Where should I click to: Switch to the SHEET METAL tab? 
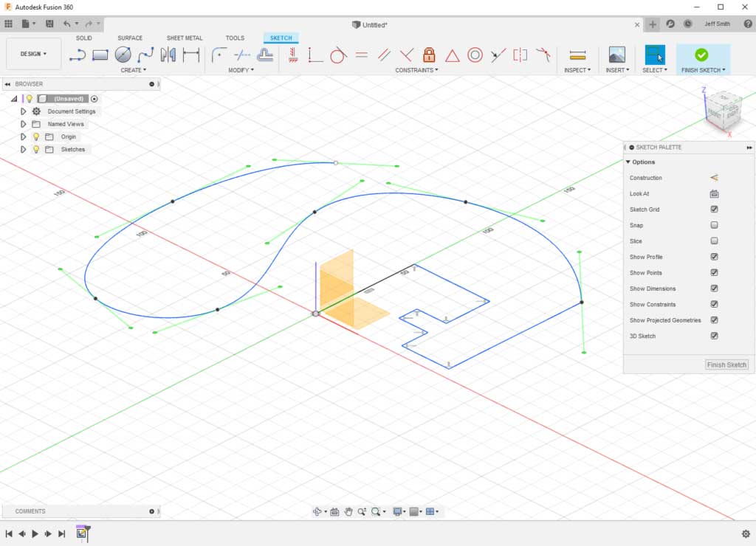pos(184,38)
